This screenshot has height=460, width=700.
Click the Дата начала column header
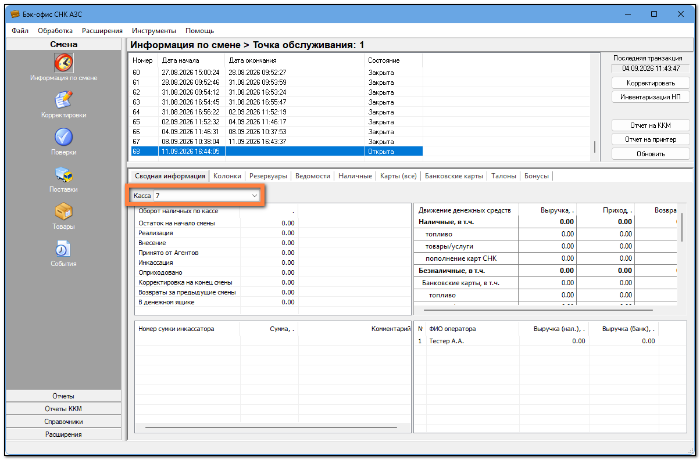[191, 60]
